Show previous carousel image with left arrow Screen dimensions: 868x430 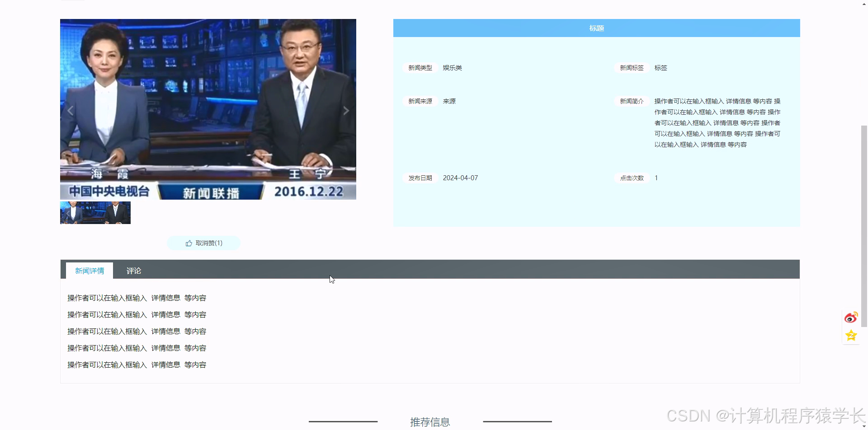point(71,111)
